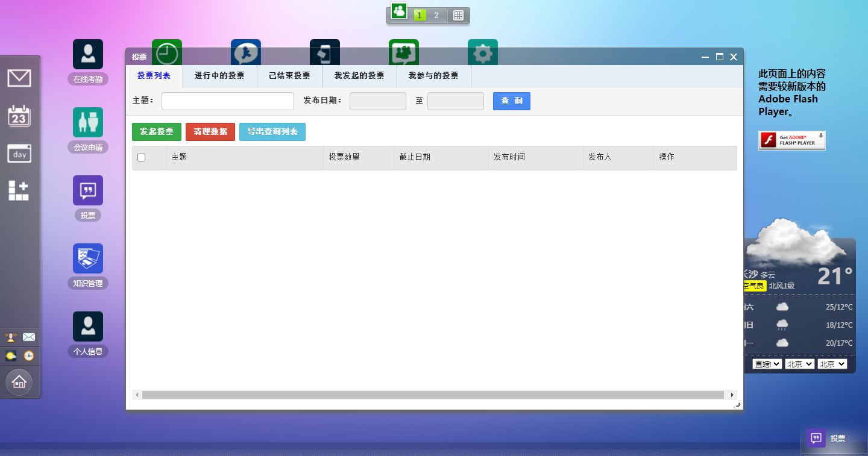This screenshot has width=868, height=456.
Task: Click the red 清理数据 button
Action: coord(210,131)
